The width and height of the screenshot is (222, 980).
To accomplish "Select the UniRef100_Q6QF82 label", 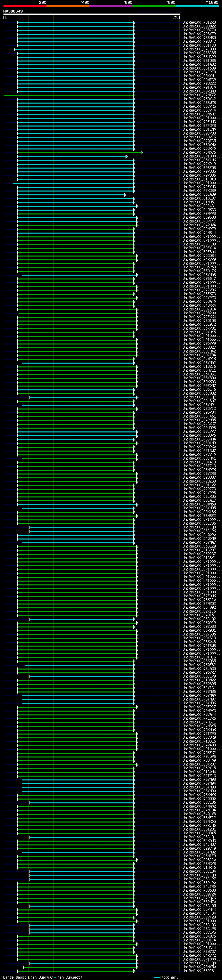I will (199, 665).
